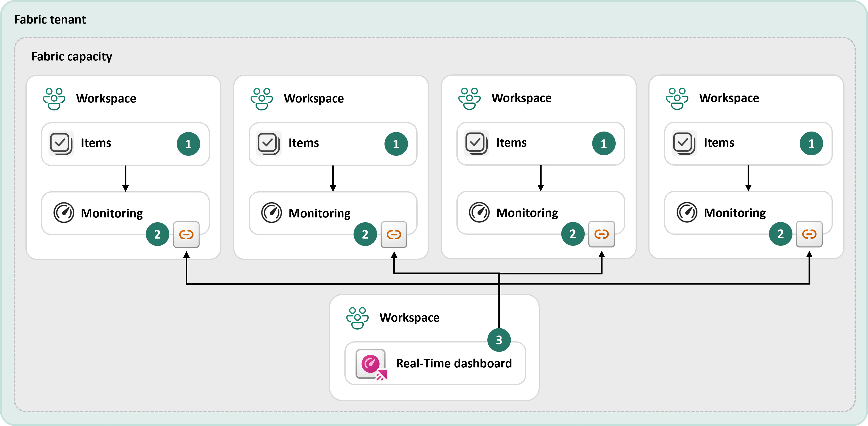The height and width of the screenshot is (426, 868).
Task: Click the third workspace's people icon
Action: coord(469,99)
